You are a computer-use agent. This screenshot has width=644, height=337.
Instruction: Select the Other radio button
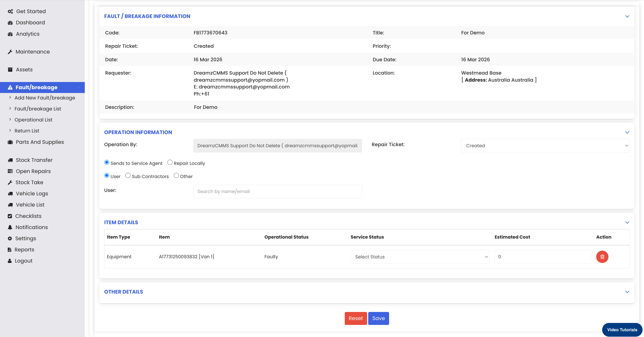click(176, 176)
